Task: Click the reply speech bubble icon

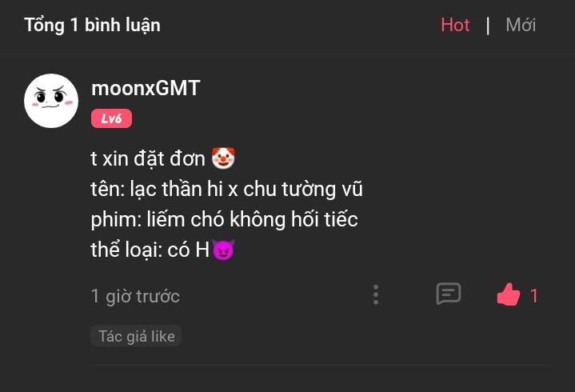Action: pos(448,294)
